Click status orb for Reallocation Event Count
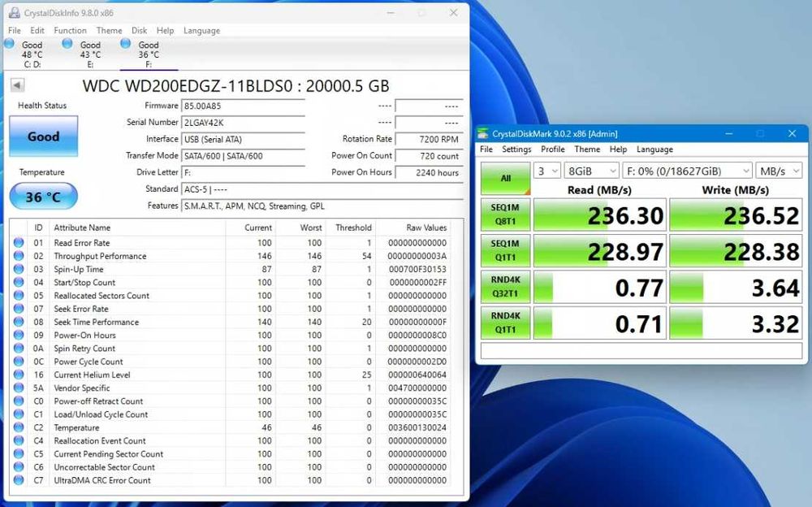This screenshot has height=507, width=812. tap(19, 440)
